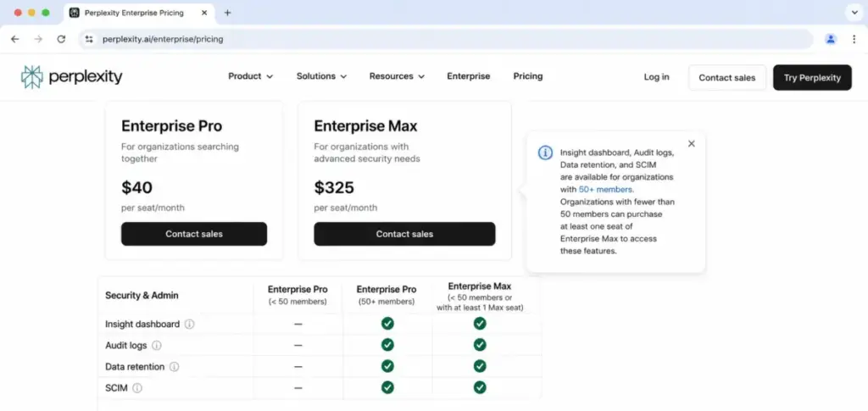Viewport: 868px width, 411px height.
Task: Open the Chrome three-dot menu
Action: click(854, 39)
